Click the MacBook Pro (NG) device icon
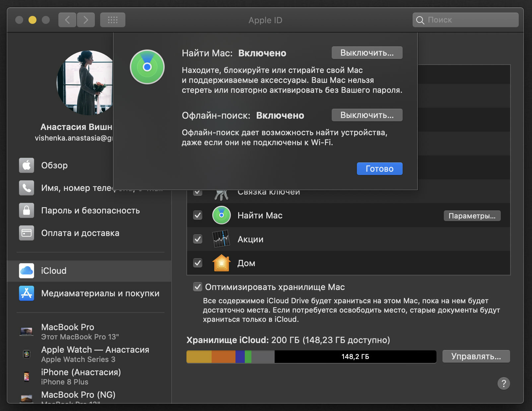 (x=27, y=398)
